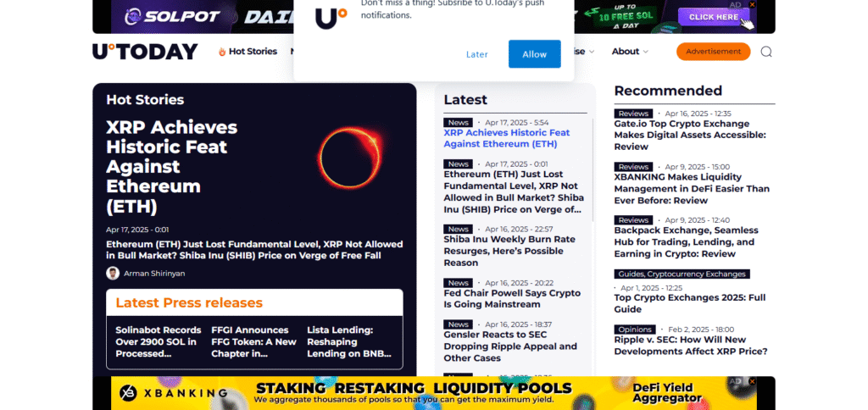
Task: Open Ripple v. SEC opinion article
Action: 691,346
